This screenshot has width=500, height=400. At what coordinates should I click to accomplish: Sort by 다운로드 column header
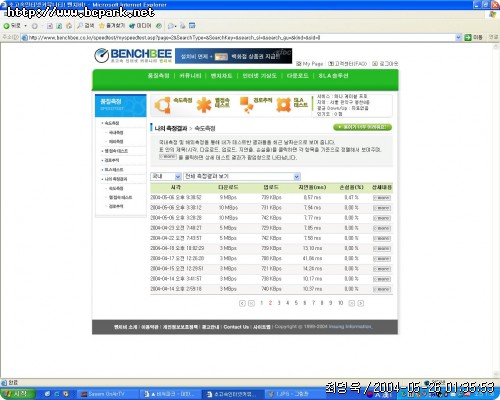(x=228, y=187)
